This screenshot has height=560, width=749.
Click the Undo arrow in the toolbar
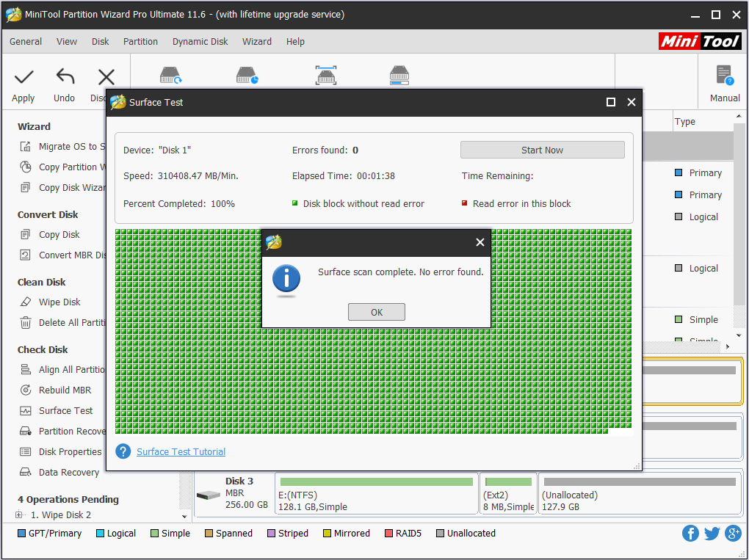(65, 84)
